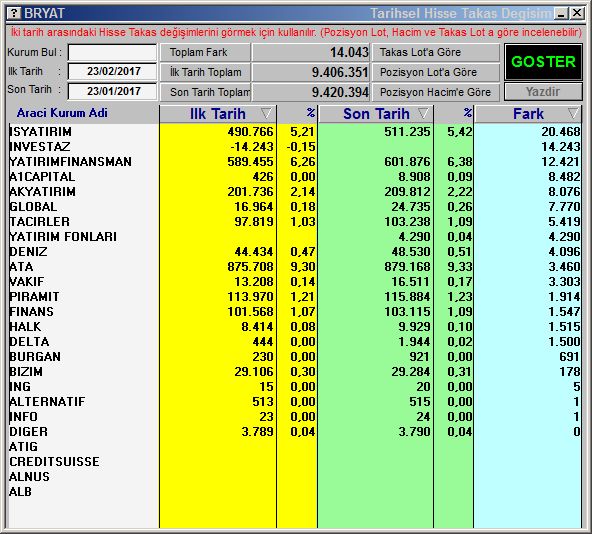
Task: Click Ilk Tarih value 490.766
Action: (250, 132)
